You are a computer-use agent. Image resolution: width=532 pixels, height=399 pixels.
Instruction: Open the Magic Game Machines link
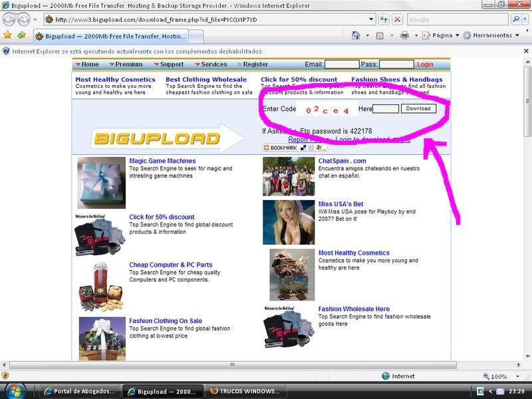pos(162,161)
